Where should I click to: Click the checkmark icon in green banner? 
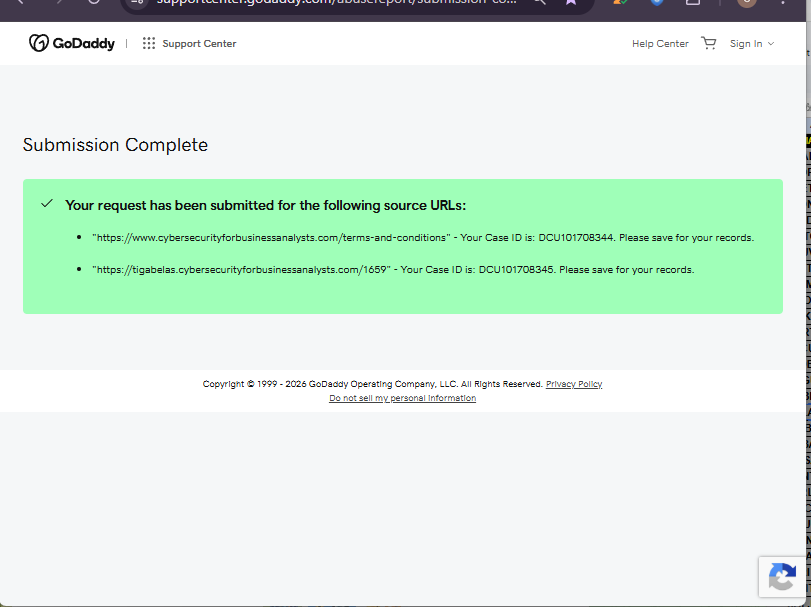[x=47, y=204]
